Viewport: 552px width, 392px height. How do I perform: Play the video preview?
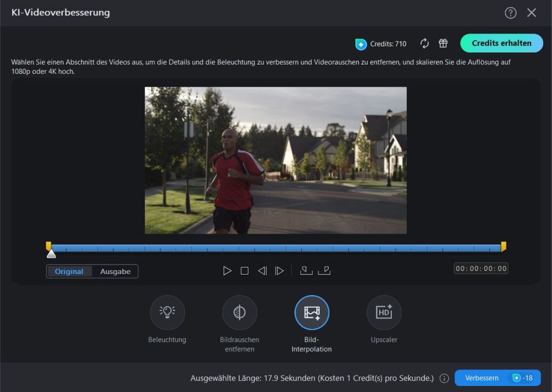point(227,271)
